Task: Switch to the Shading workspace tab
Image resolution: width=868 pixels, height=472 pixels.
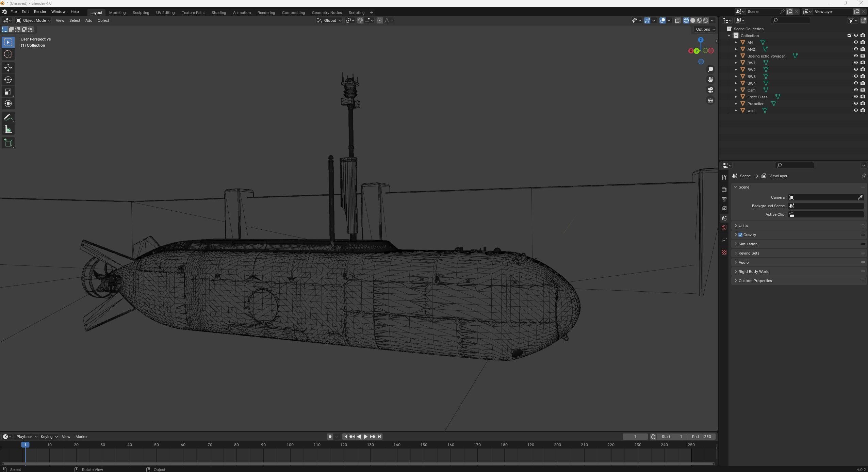Action: coord(218,13)
